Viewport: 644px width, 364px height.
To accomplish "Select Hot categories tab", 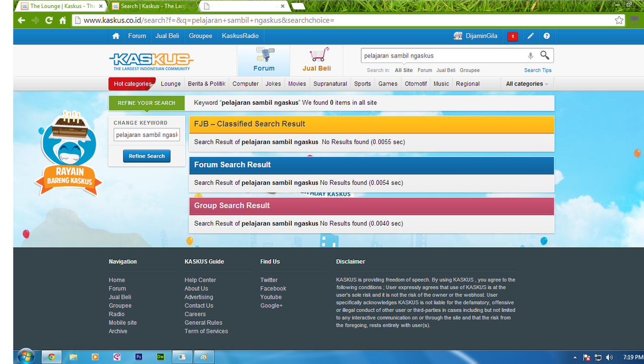I will coord(132,84).
